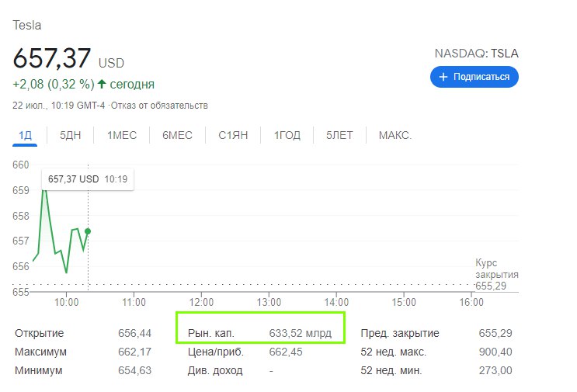
Task: Click the Минимум value 654,63
Action: coord(134,370)
